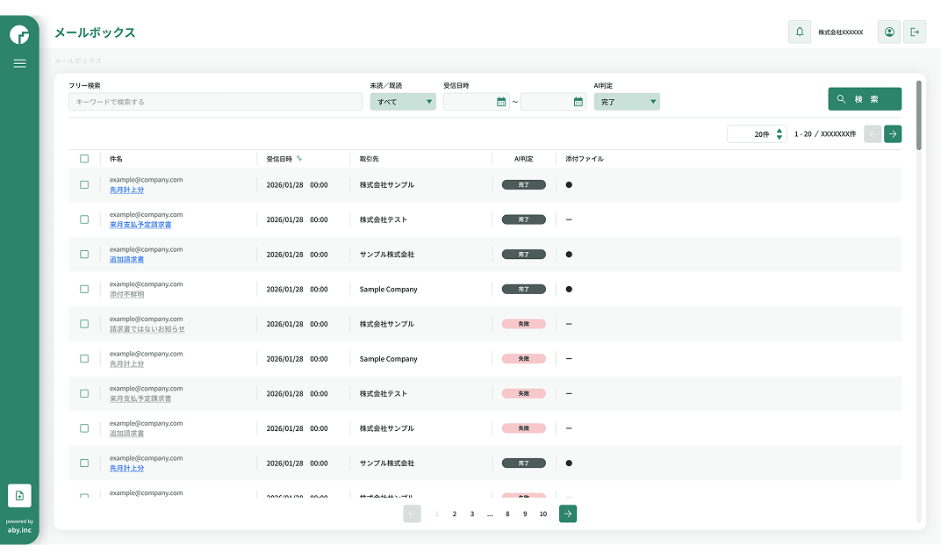
Task: Open the サンプル株式会社 先月計上分 link near bottom
Action: coord(126,468)
